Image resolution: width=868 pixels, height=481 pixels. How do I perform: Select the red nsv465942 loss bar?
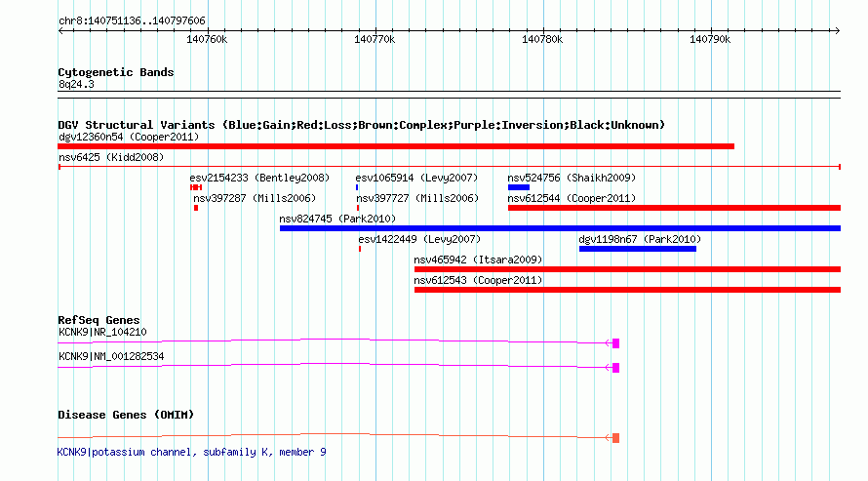[x=628, y=269]
